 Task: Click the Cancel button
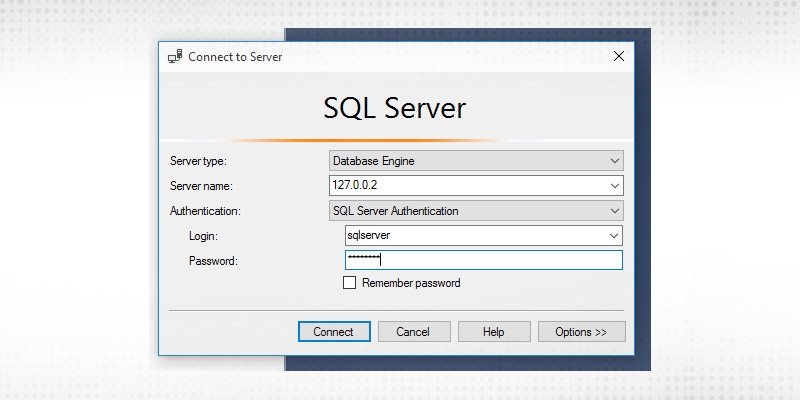tap(412, 332)
